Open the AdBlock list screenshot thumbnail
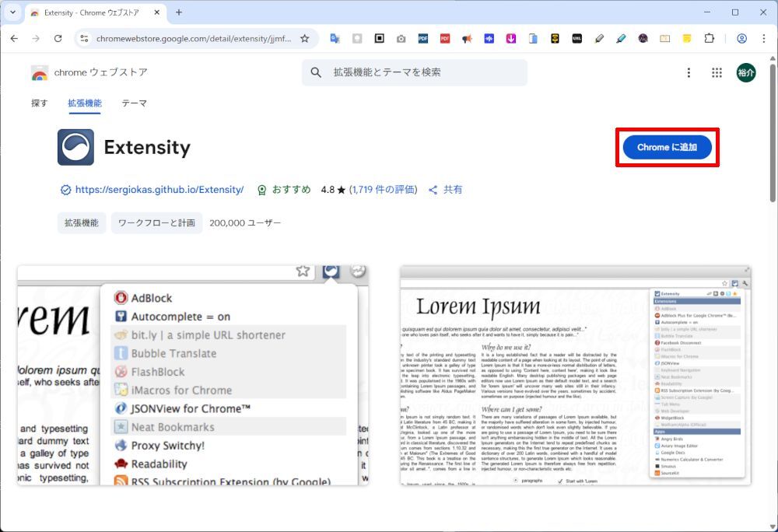778x532 pixels. [193, 375]
